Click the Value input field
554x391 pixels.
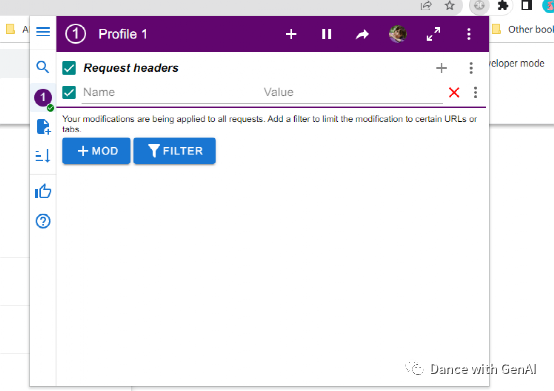point(353,93)
